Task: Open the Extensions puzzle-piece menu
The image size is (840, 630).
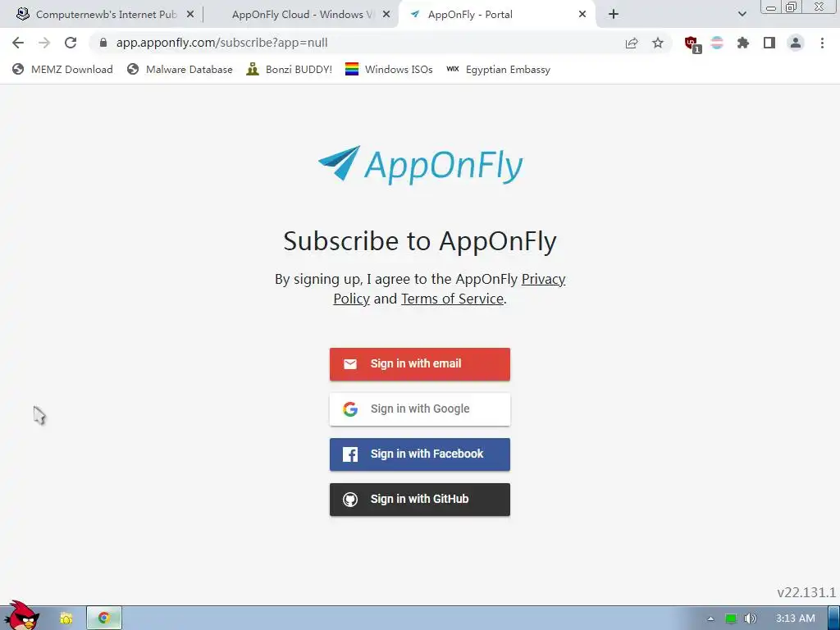Action: pos(743,43)
